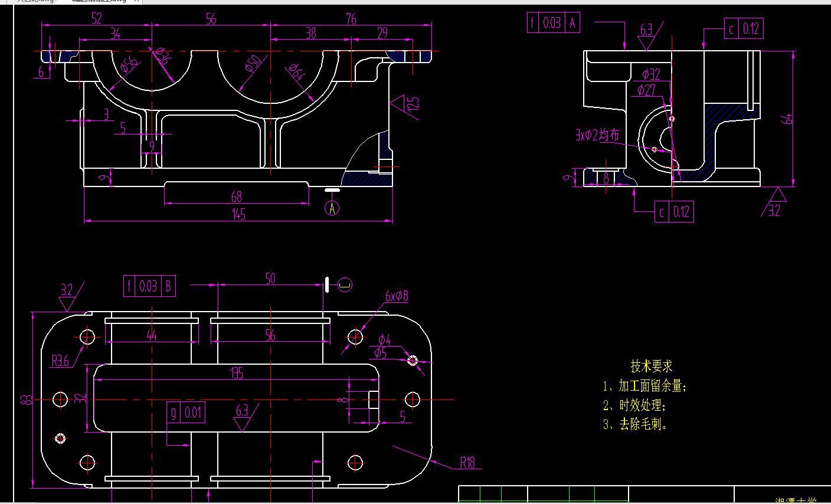This screenshot has width=831, height=504.
Task: Select the note '2、时效处理;'
Action: pos(634,405)
